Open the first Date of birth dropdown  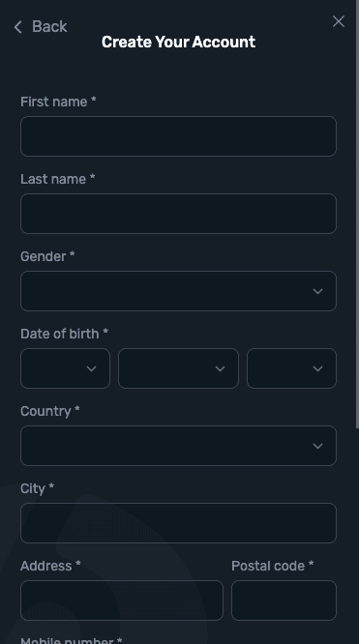point(66,368)
